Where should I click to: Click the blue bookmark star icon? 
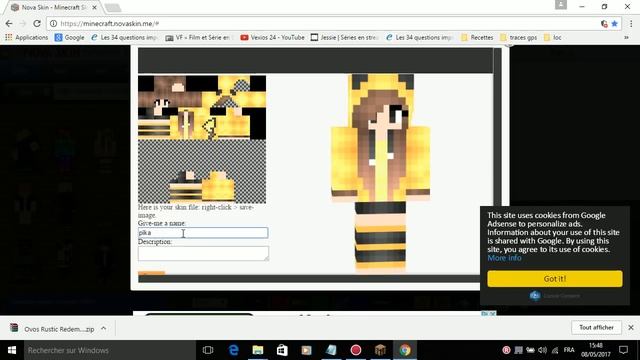(615, 24)
